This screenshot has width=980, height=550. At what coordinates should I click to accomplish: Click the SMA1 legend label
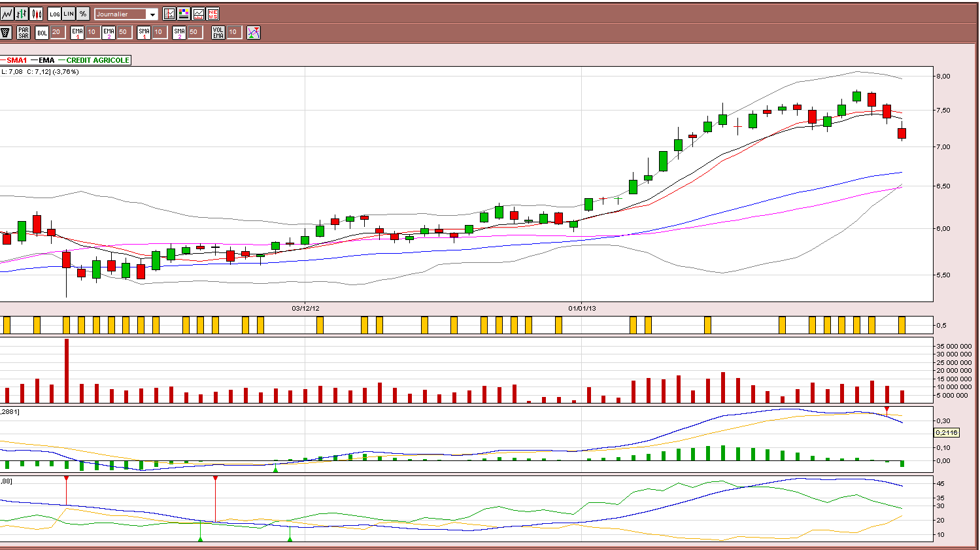pos(17,60)
